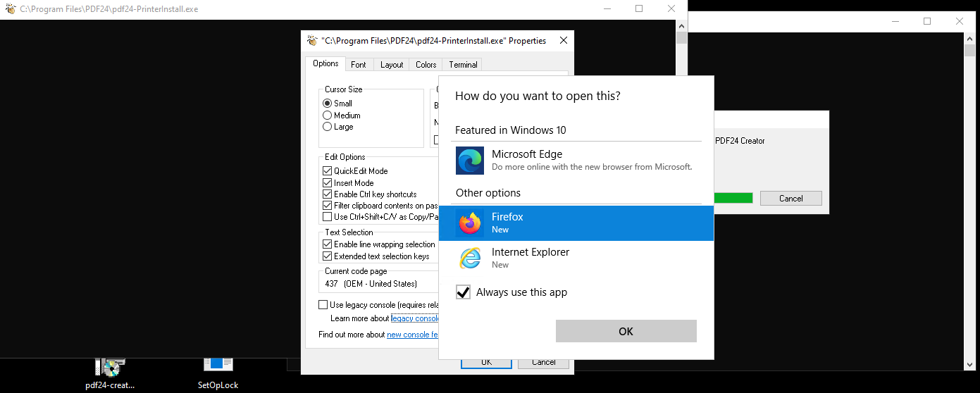The height and width of the screenshot is (393, 980).
Task: Click the '437 (OEM - United States)' code page text
Action: [371, 284]
